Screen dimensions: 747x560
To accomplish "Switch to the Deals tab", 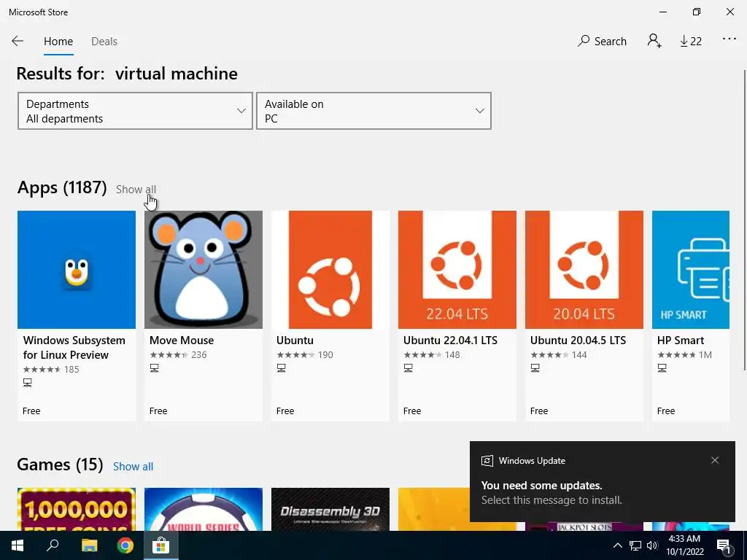I will pyautogui.click(x=104, y=42).
